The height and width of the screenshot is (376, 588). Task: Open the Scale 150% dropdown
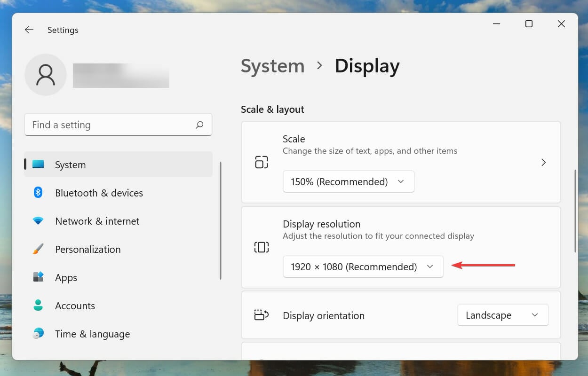pyautogui.click(x=348, y=181)
